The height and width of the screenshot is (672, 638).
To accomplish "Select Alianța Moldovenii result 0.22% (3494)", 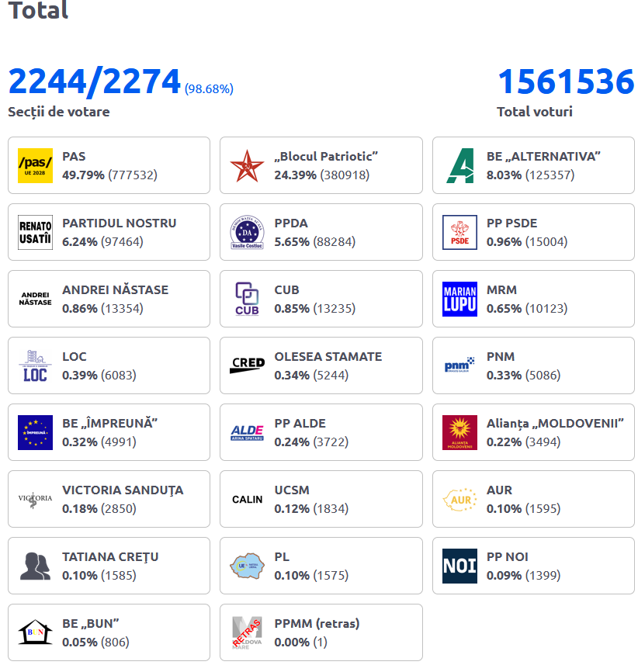I will [524, 442].
